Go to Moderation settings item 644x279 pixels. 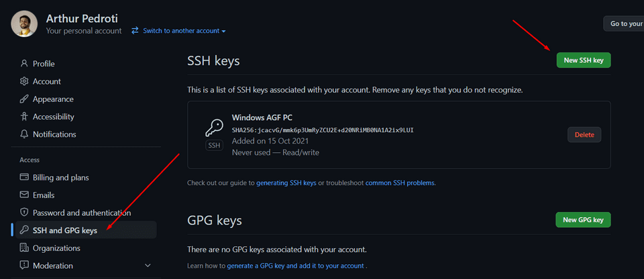coord(53,266)
